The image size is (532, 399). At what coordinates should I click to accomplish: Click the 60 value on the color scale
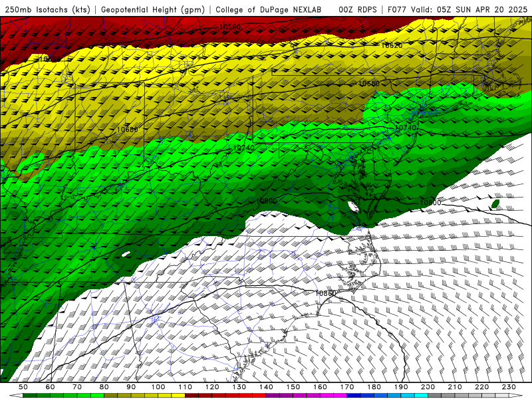click(x=50, y=387)
